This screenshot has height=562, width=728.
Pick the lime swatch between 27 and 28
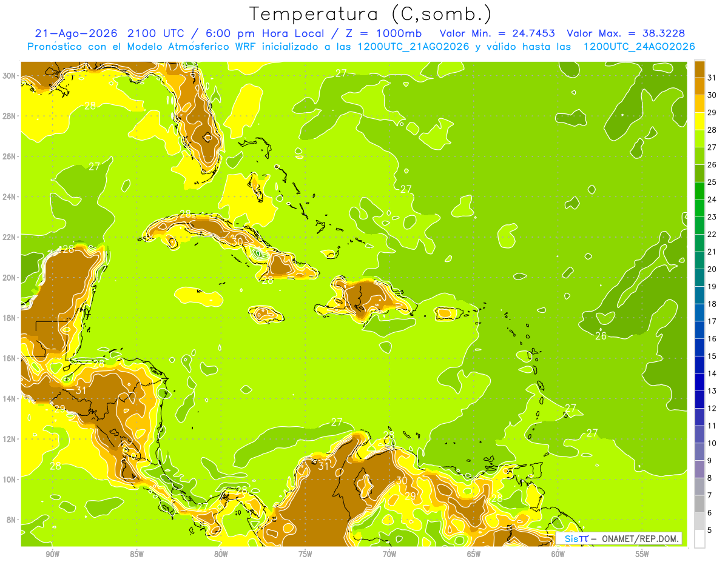click(x=699, y=138)
